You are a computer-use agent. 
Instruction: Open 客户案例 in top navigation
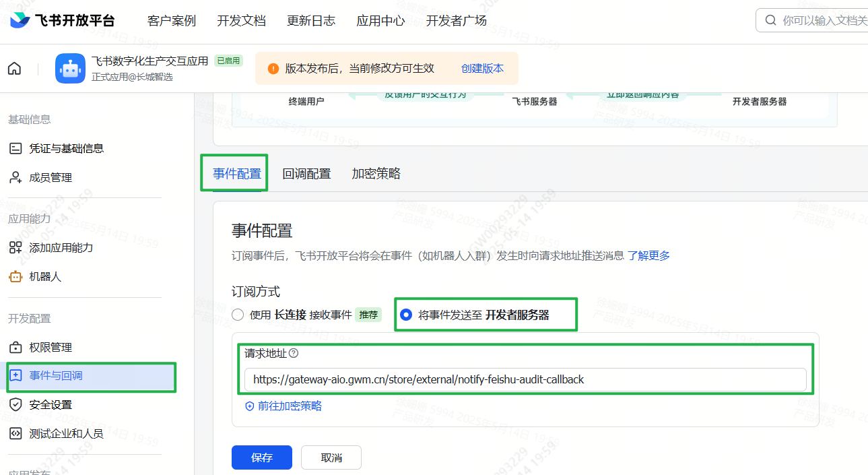click(x=172, y=21)
